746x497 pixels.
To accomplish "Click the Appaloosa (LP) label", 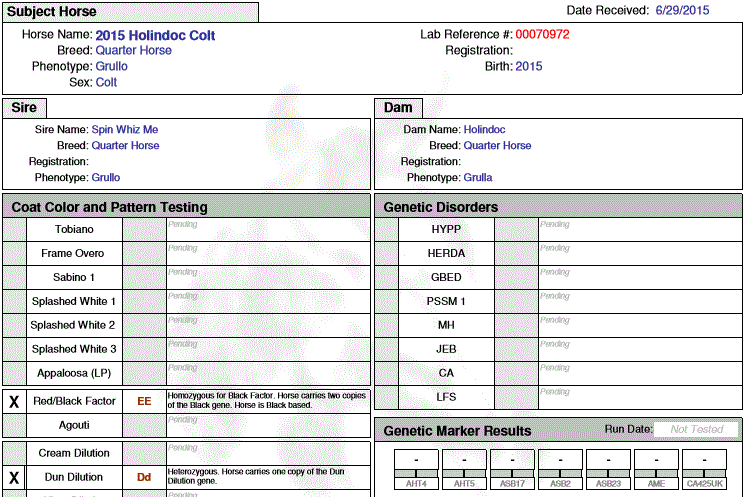I will tap(74, 373).
